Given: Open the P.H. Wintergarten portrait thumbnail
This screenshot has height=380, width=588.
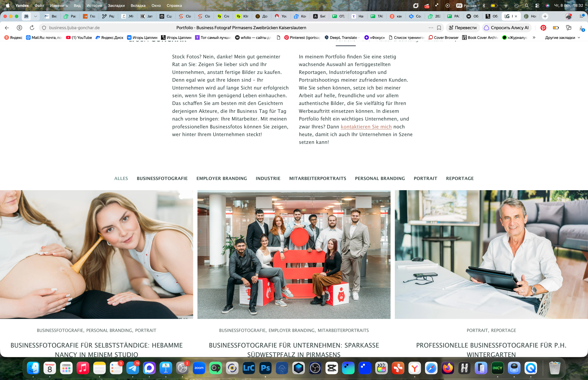Looking at the screenshot, I should click(x=491, y=254).
